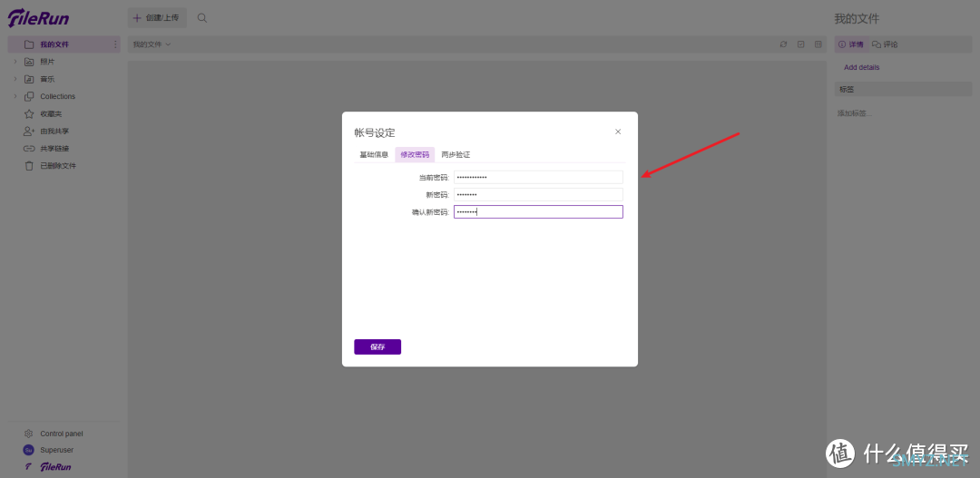
Task: Click the 照片 folder icon
Action: pyautogui.click(x=29, y=62)
